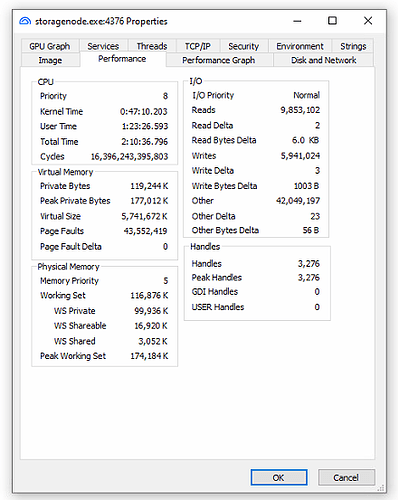Viewport: 398px width, 500px height.
Task: Switch to the TCP/IP tab
Action: [x=198, y=46]
